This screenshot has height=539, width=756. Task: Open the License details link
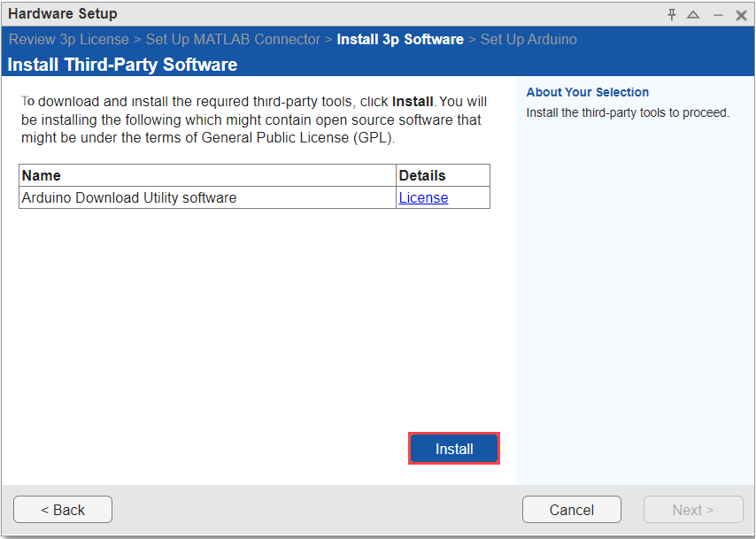coord(423,198)
